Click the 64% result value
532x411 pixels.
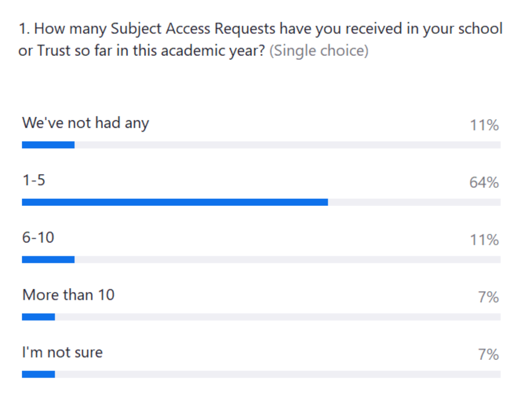484,183
